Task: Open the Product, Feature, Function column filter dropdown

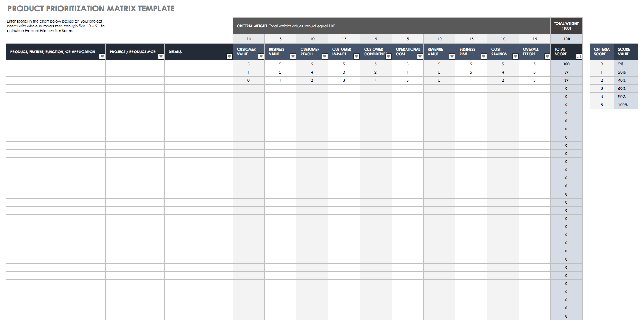Action: (102, 57)
